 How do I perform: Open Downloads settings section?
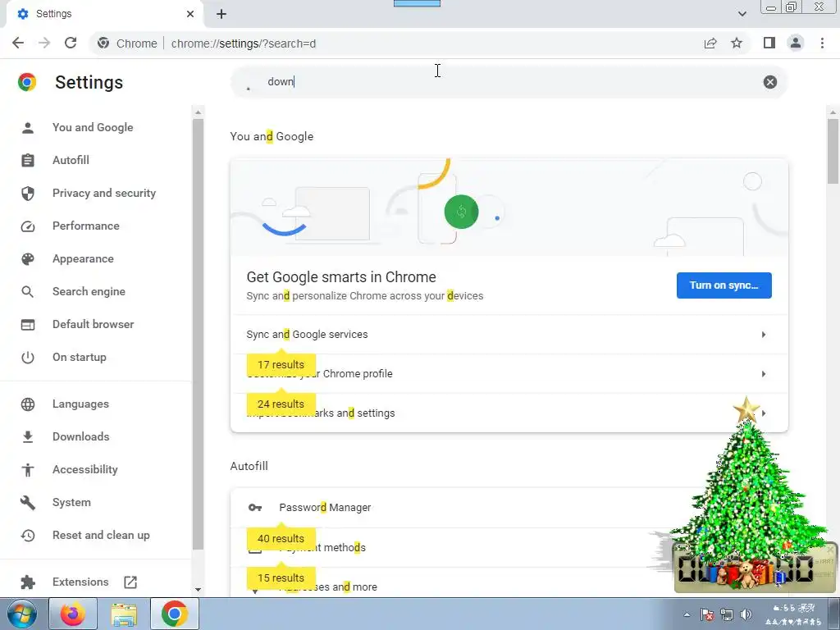point(80,436)
